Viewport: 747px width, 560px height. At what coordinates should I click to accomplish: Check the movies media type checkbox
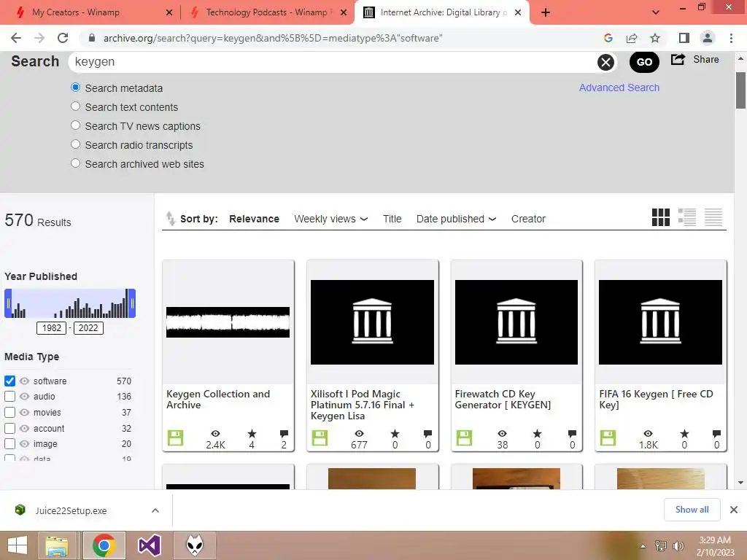coord(10,413)
